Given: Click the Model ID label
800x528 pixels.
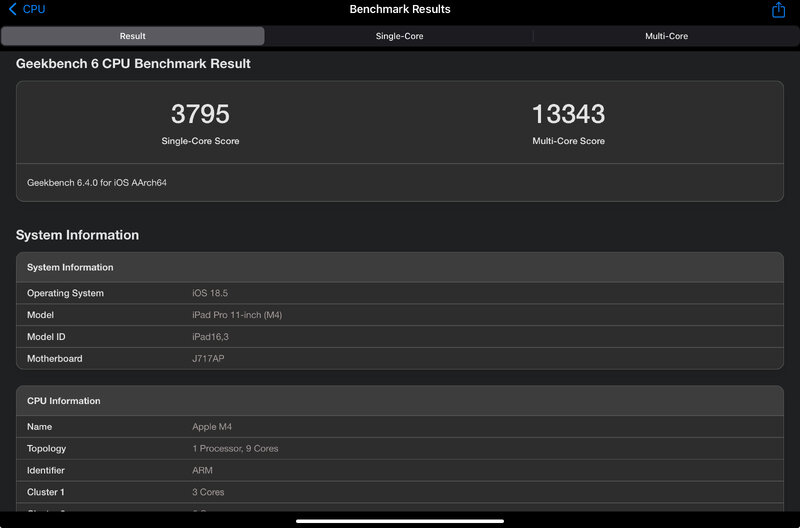Looking at the screenshot, I should (x=46, y=337).
